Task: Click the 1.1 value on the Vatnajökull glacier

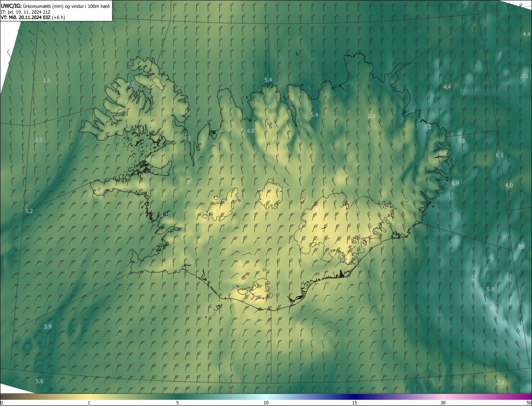Action: point(317,211)
